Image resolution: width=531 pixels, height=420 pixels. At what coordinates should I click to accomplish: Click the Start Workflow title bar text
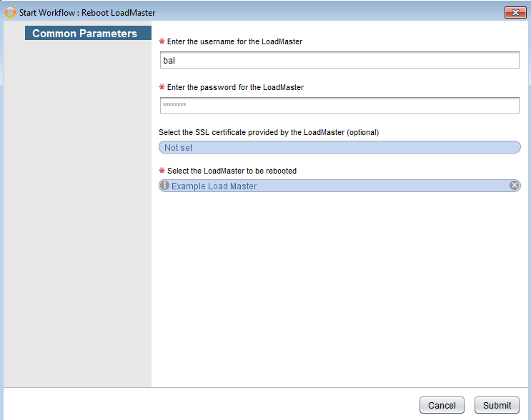click(x=87, y=13)
